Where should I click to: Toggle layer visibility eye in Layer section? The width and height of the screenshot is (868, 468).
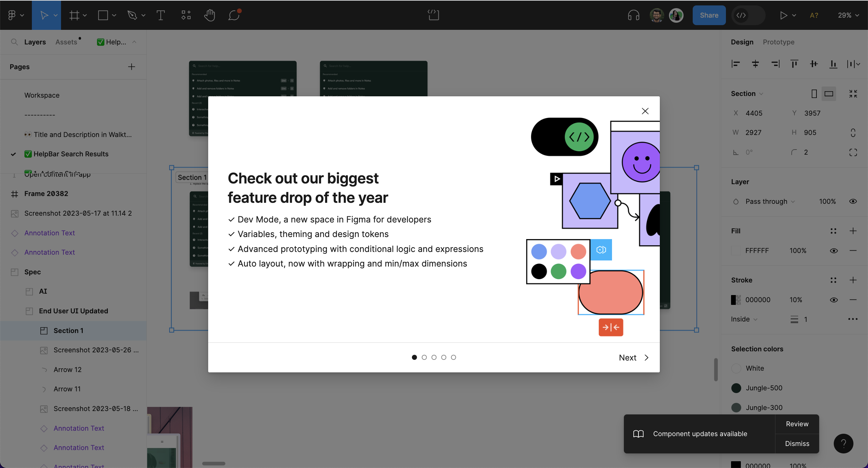tap(853, 201)
